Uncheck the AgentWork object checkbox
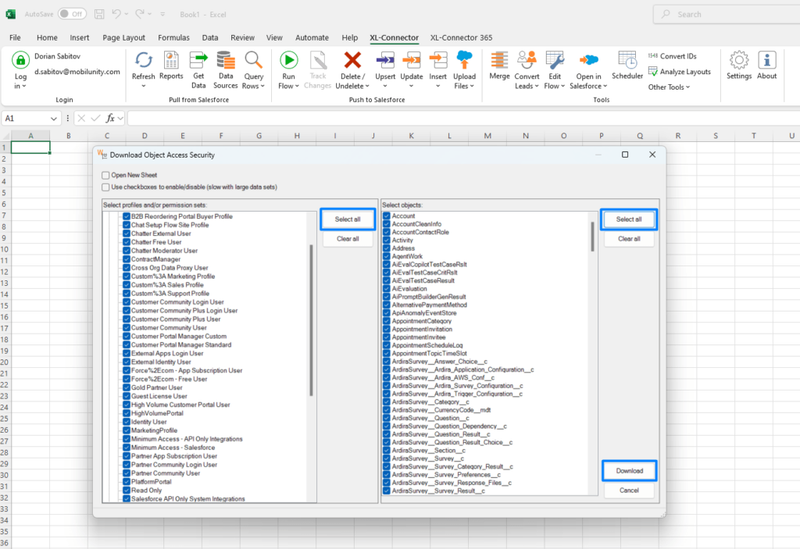 pos(387,256)
